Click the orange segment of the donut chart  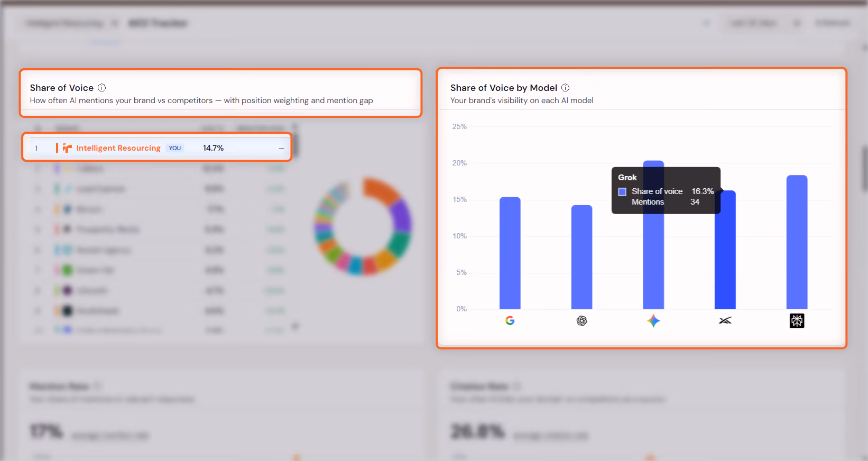pos(382,190)
